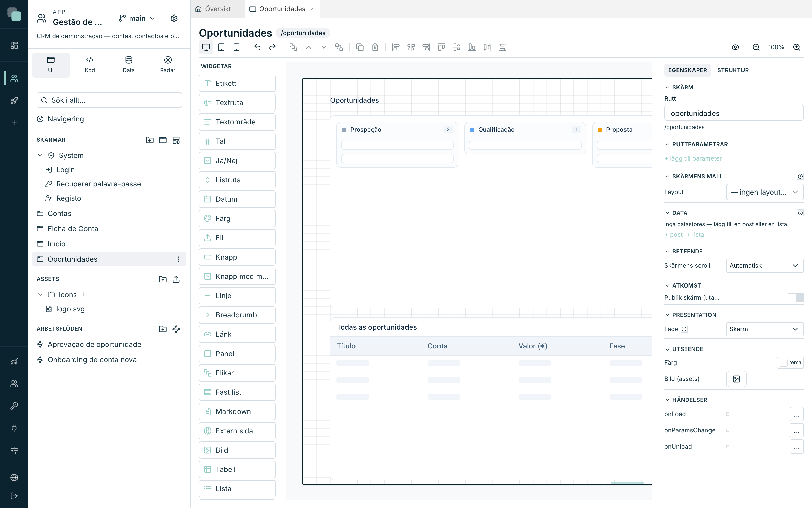Collapse the icons assets folder

pos(40,295)
